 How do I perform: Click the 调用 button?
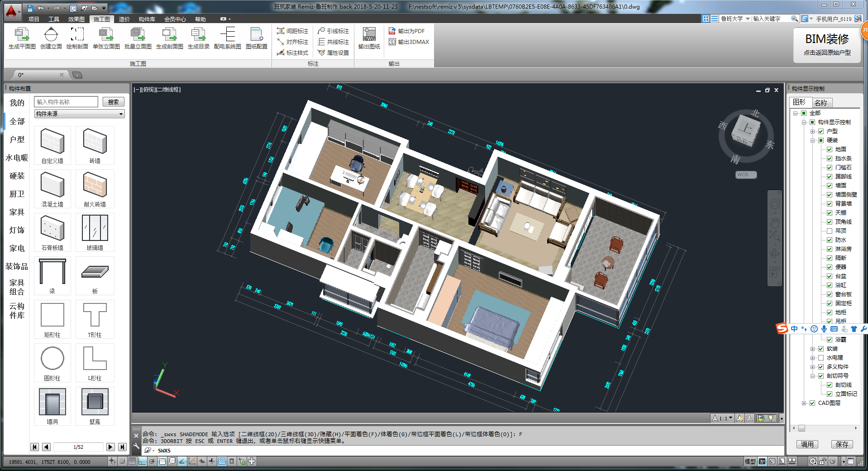(807, 444)
